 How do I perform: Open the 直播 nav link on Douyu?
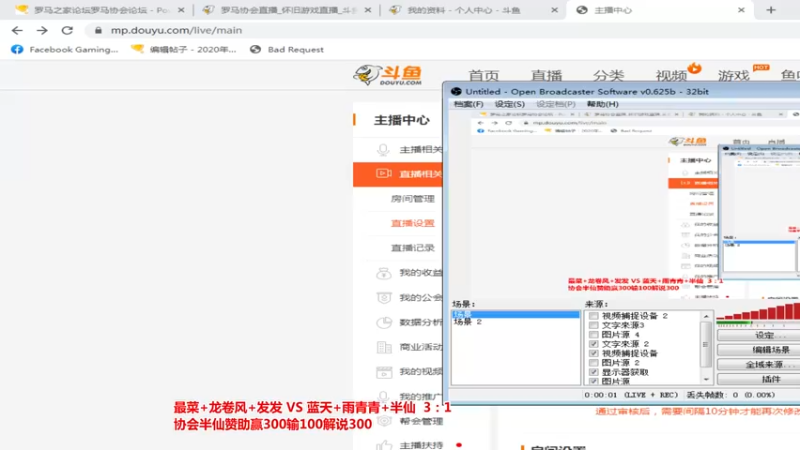coord(546,76)
